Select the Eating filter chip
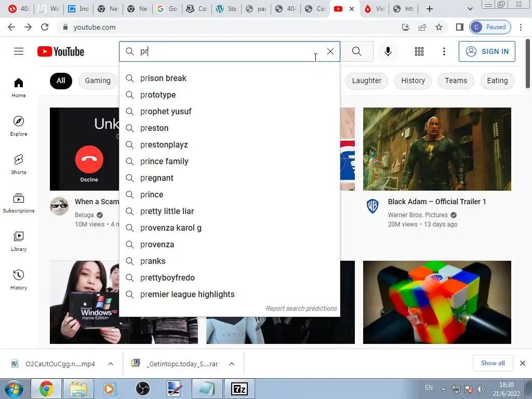The height and width of the screenshot is (399, 532). [497, 81]
